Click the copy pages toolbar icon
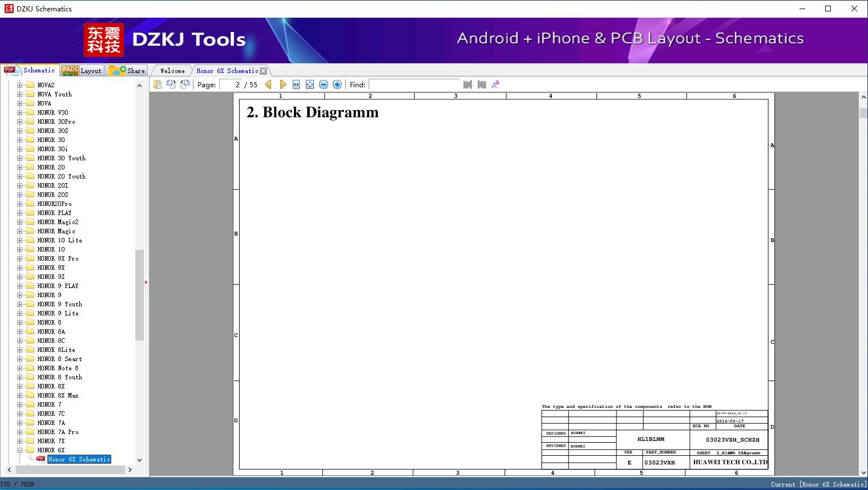 pos(157,84)
